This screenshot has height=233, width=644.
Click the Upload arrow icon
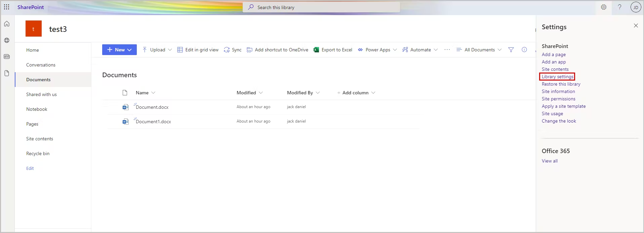145,50
